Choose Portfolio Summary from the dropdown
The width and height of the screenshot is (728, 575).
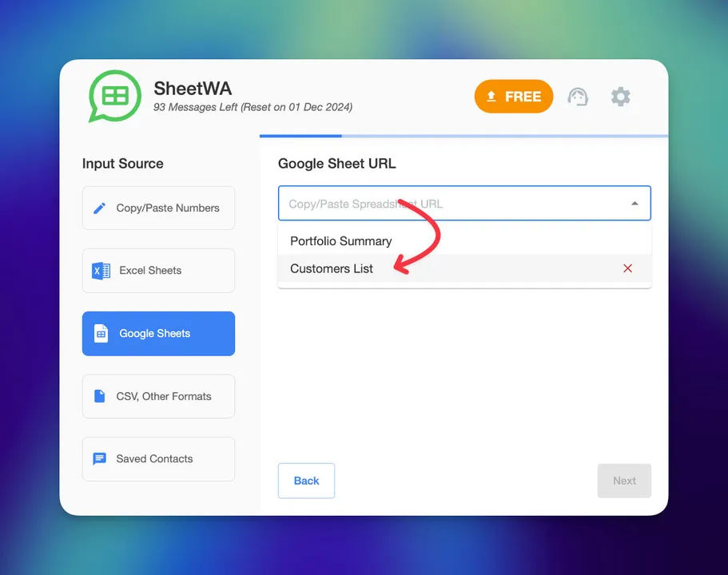pos(464,241)
